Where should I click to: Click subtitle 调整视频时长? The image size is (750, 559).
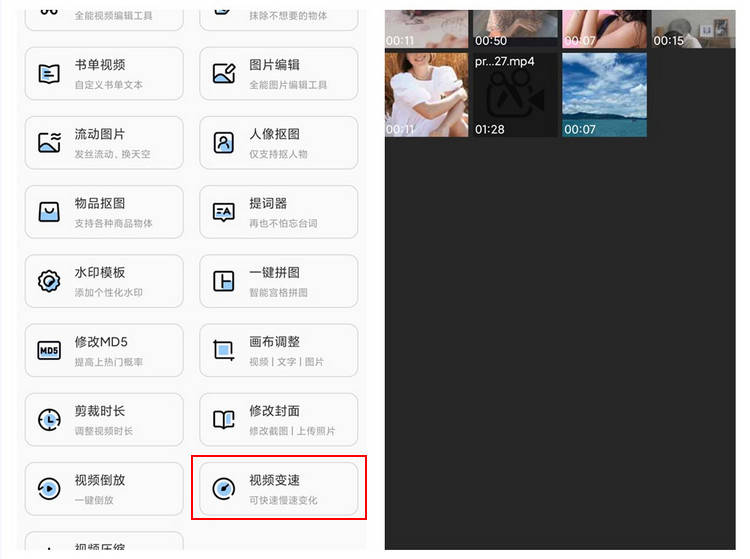click(104, 431)
